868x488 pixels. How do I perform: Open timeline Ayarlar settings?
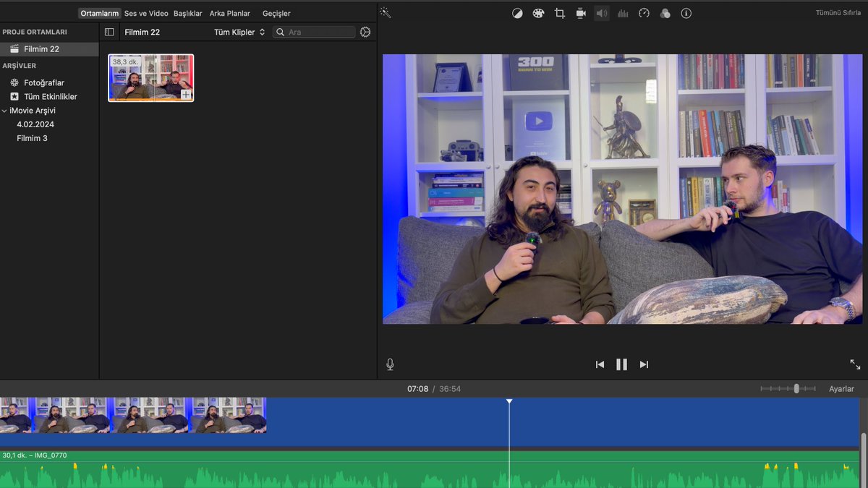[x=841, y=389]
